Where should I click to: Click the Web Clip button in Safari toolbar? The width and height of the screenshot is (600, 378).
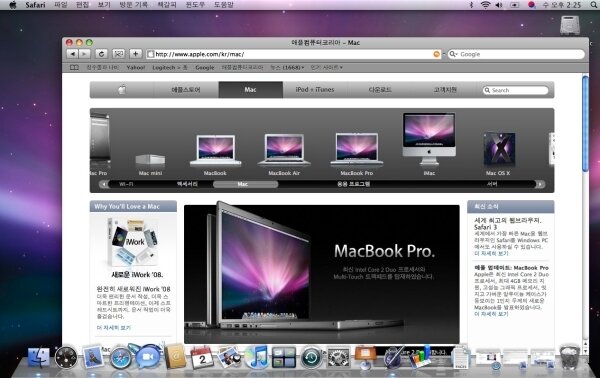pyautogui.click(x=119, y=54)
